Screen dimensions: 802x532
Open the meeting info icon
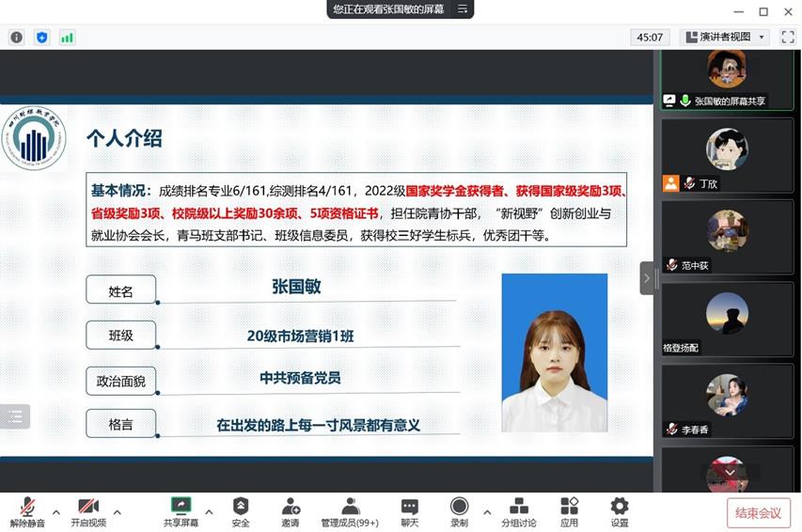(16, 38)
